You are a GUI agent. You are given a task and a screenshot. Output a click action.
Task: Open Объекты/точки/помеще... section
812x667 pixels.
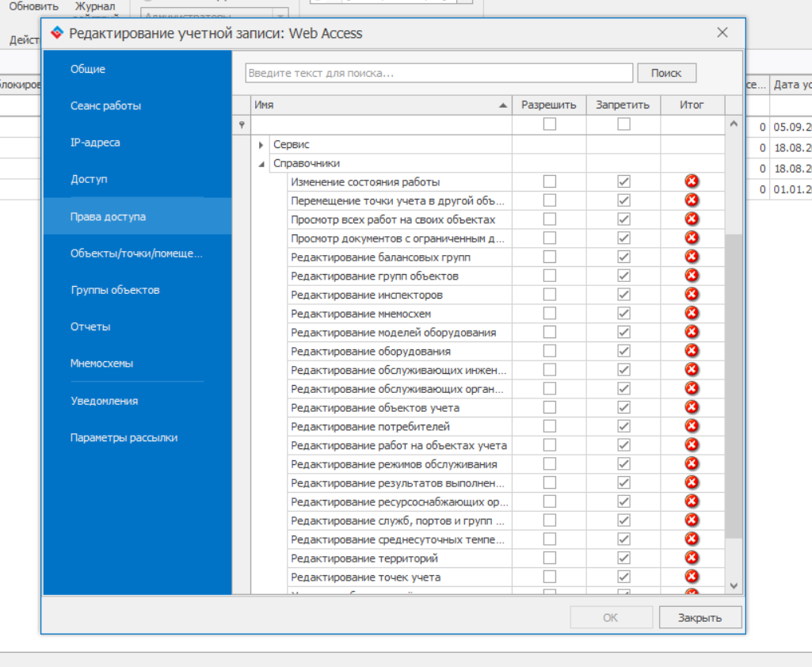click(137, 253)
